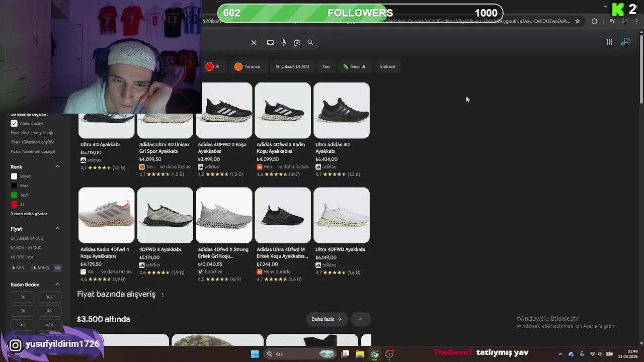Click the Windows taskbar Ara search box

coord(300,354)
